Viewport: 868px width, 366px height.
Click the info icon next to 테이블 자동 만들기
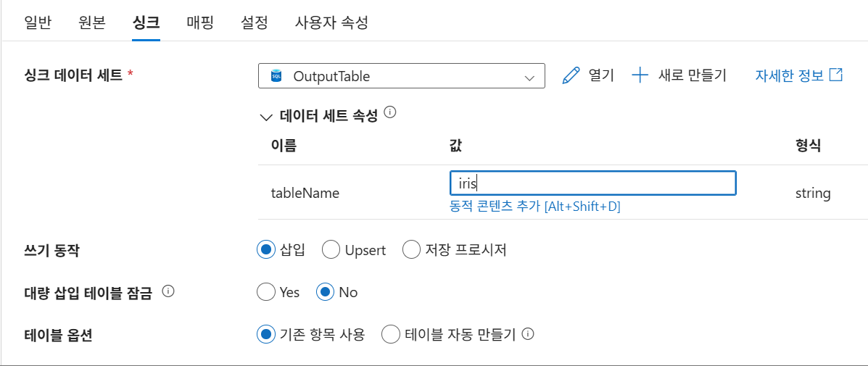[x=529, y=334]
